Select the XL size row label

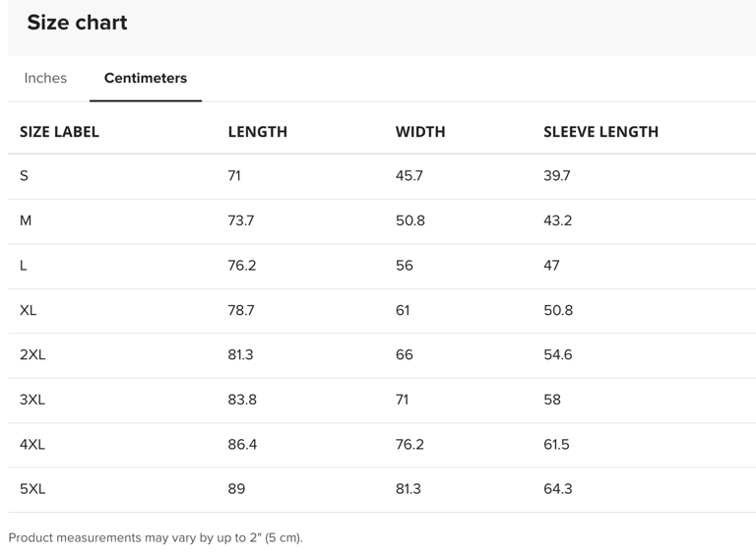coord(28,310)
